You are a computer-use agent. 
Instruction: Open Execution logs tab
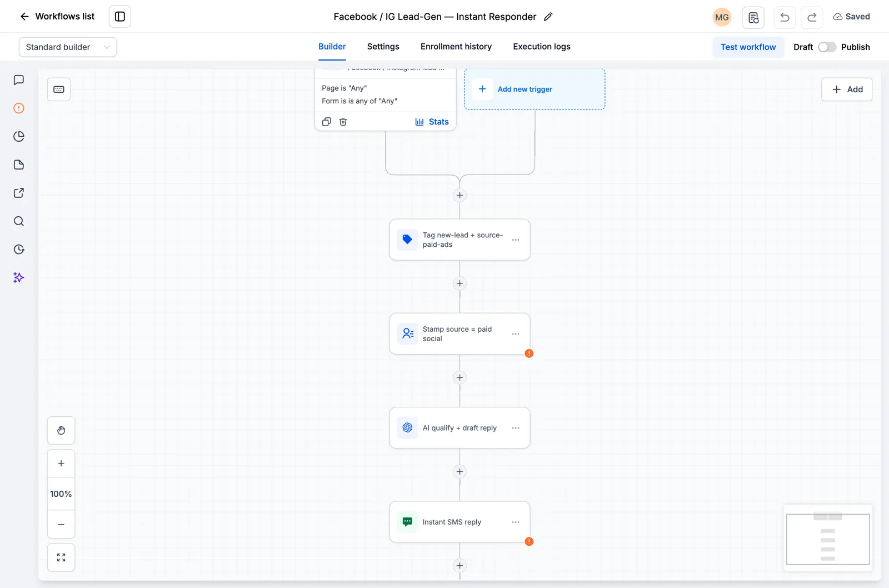542,47
